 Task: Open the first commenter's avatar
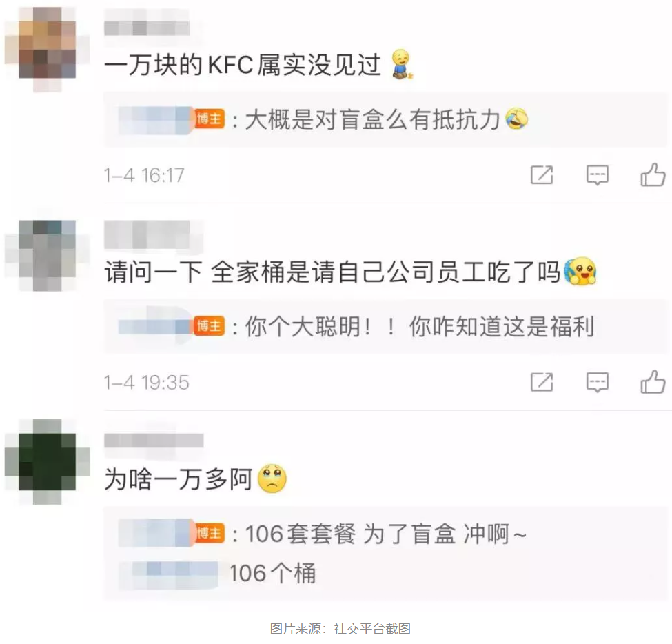click(47, 50)
